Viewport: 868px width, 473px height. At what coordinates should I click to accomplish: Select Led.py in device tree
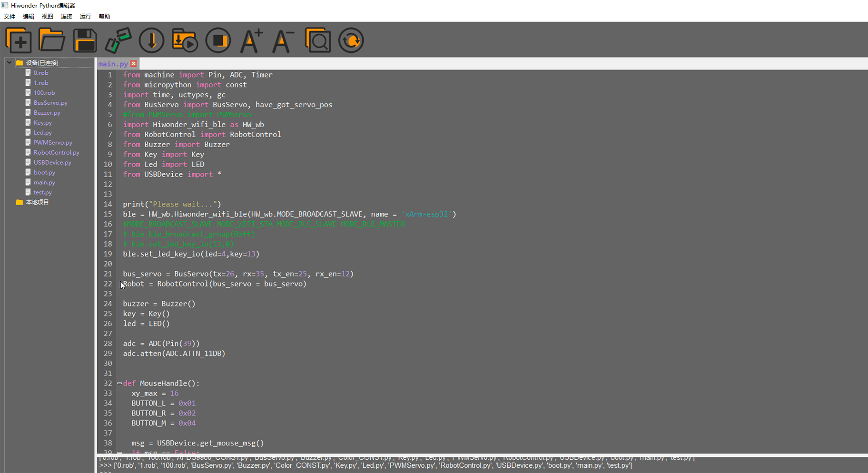pyautogui.click(x=43, y=133)
